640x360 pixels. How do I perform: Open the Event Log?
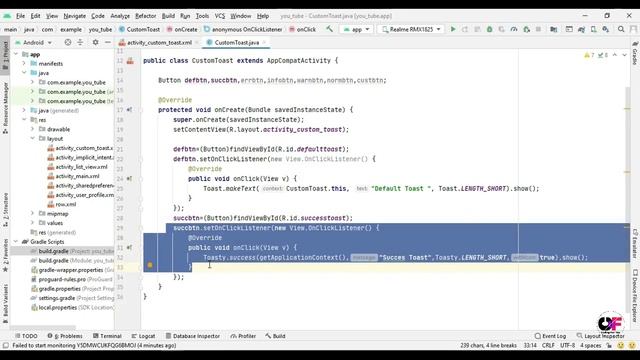pyautogui.click(x=550, y=336)
